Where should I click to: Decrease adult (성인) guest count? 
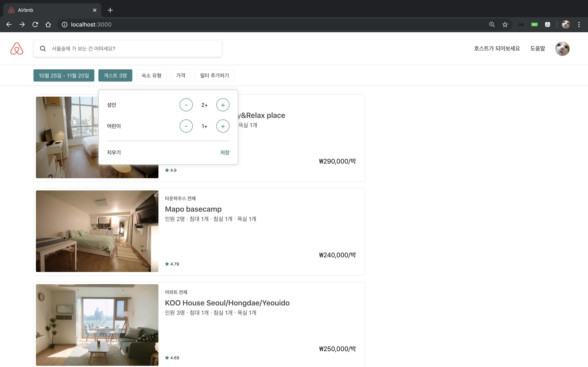186,105
